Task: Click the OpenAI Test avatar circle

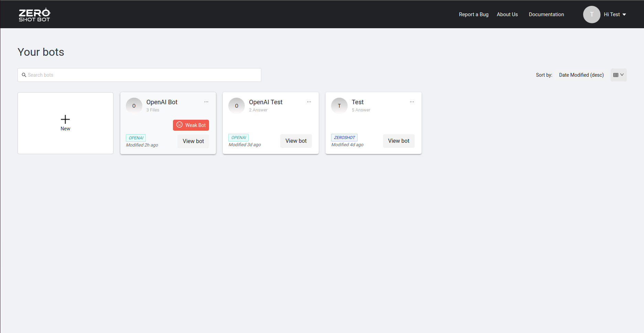Action: click(x=237, y=106)
